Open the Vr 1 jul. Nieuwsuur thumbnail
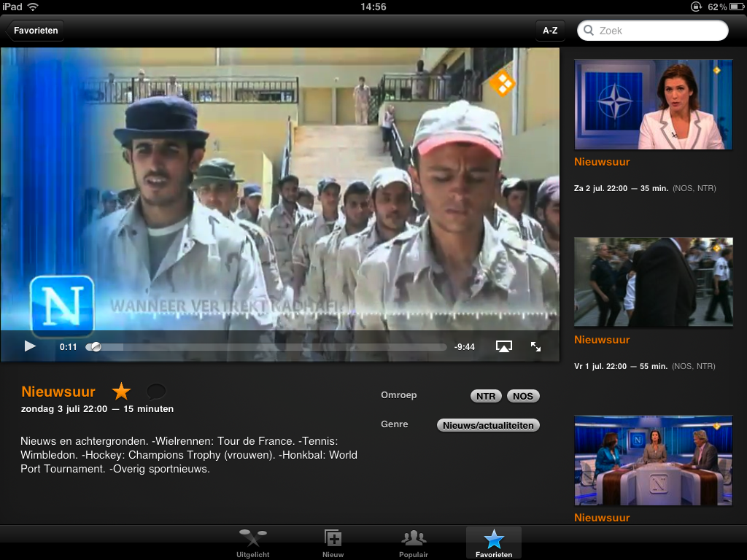 click(x=653, y=282)
